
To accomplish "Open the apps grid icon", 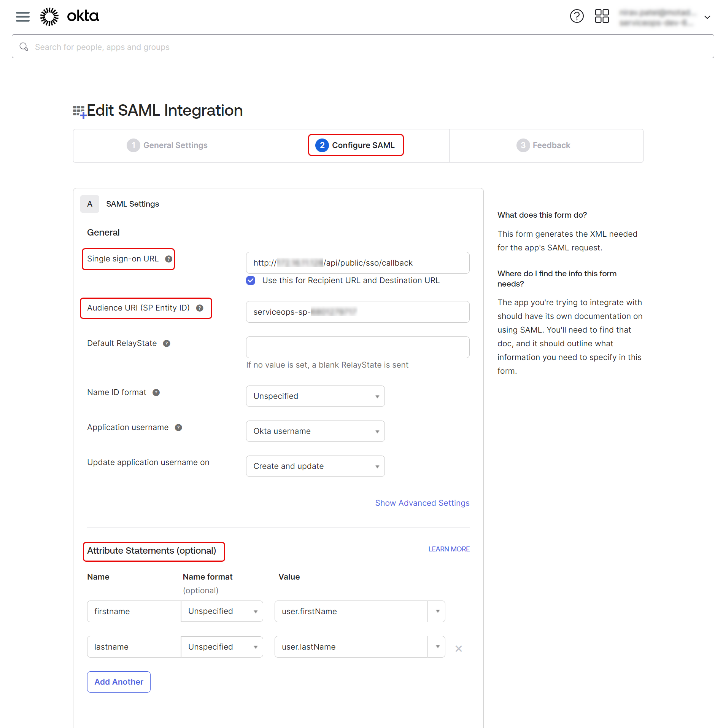I will (x=602, y=16).
